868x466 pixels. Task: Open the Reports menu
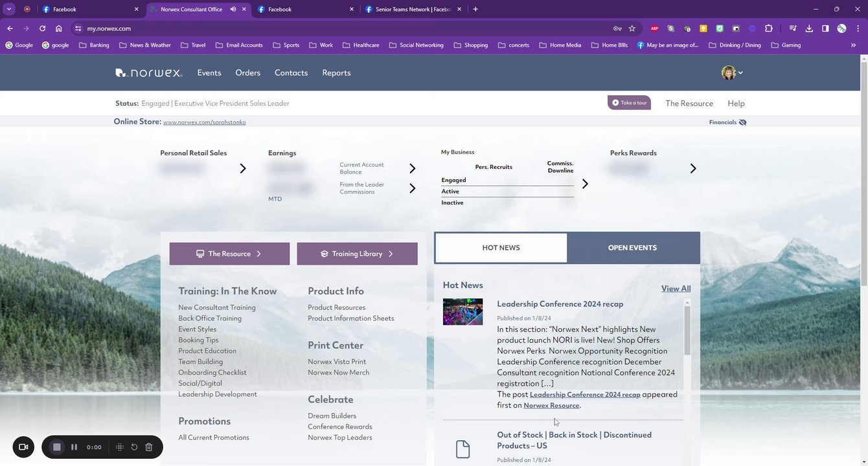336,73
